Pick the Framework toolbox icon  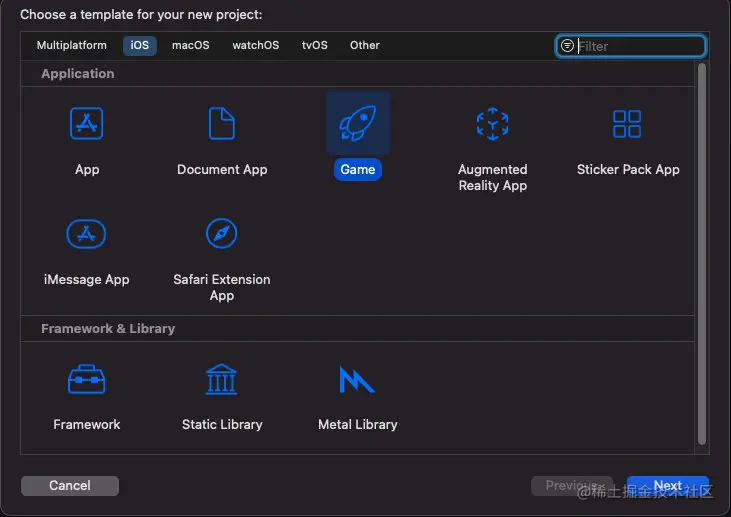(87, 379)
